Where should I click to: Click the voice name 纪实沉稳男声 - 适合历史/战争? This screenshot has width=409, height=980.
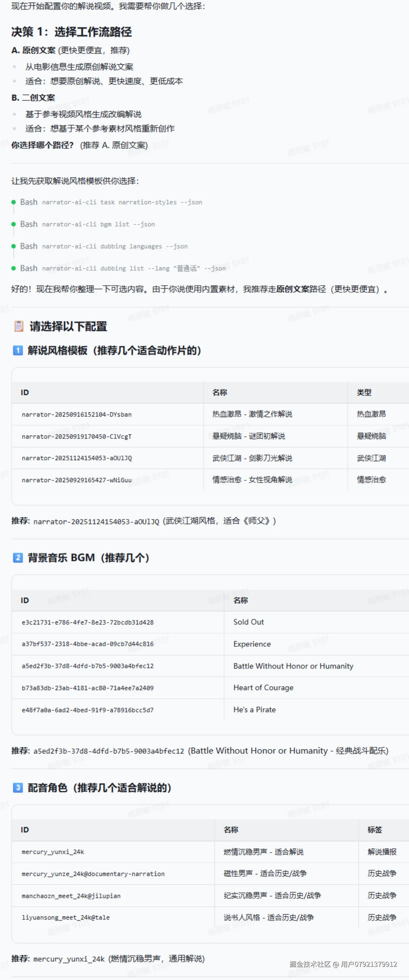pyautogui.click(x=272, y=896)
